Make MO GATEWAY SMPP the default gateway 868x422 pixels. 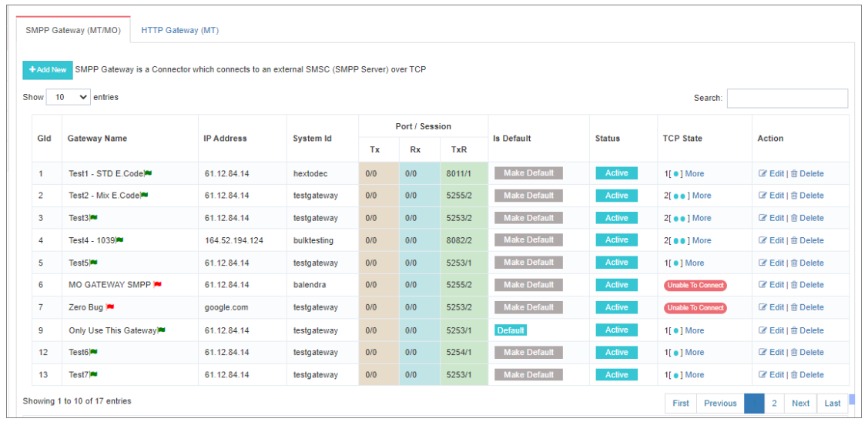528,285
